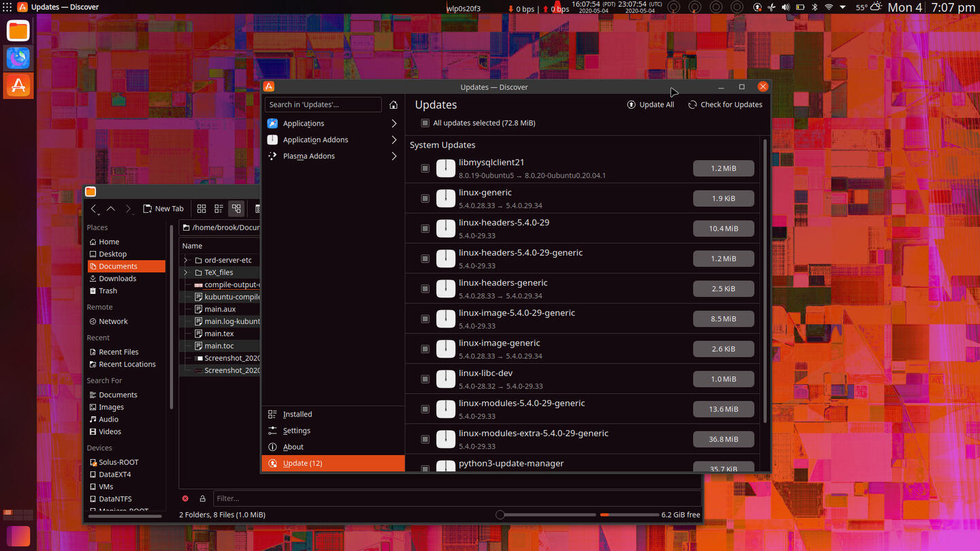Uncheck the linux-generic update checkbox
The image size is (980, 551).
tap(425, 199)
